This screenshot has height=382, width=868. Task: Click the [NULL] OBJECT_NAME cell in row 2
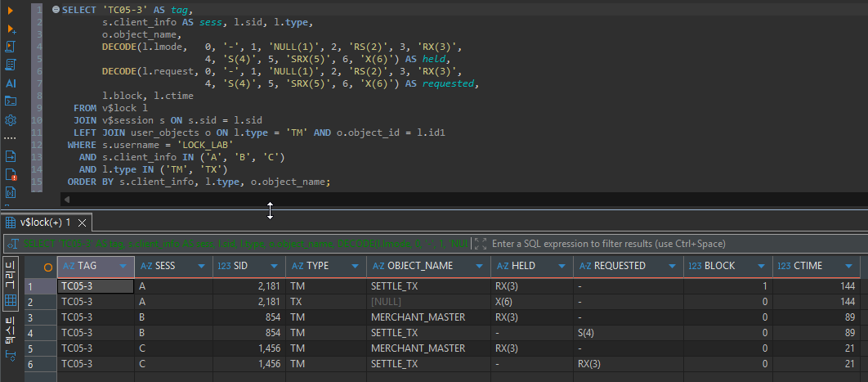(x=428, y=302)
